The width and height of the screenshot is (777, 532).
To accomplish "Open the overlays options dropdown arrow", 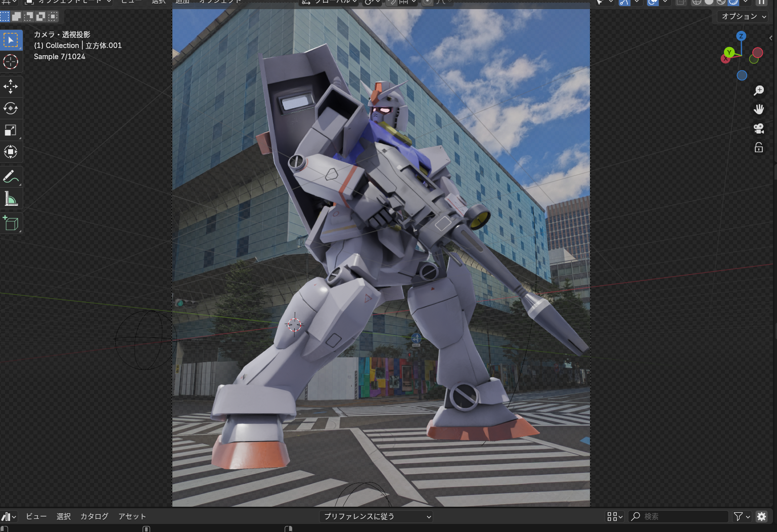I will (x=665, y=2).
